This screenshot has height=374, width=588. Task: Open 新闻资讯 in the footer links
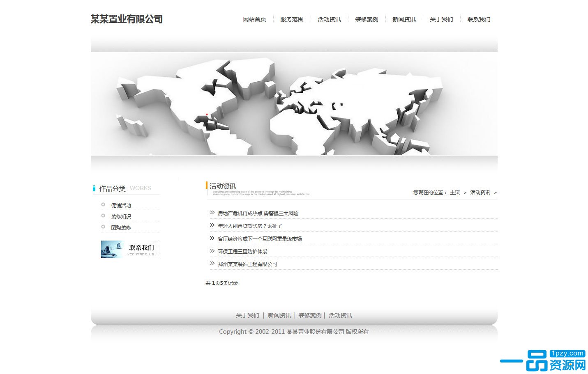tap(279, 315)
